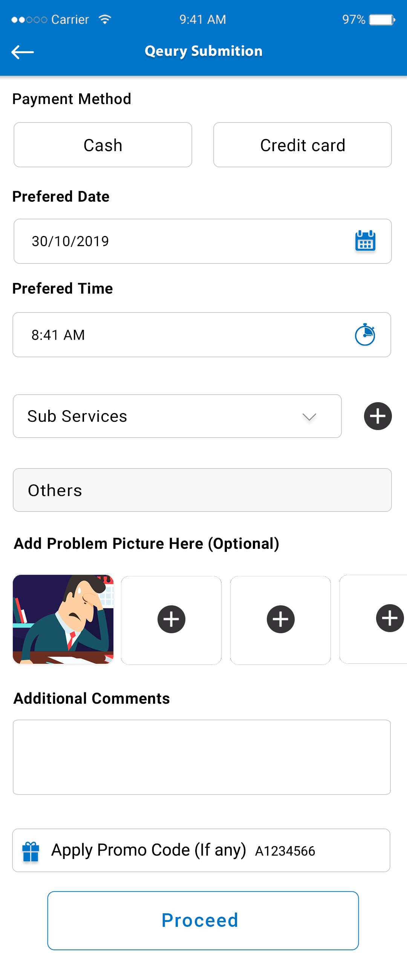This screenshot has width=407, height=980.
Task: Edit the Others text field
Action: 202,490
